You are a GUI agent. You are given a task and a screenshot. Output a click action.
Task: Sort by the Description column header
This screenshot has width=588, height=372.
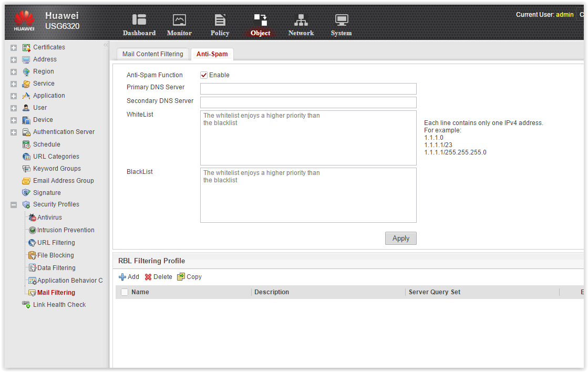click(x=272, y=292)
